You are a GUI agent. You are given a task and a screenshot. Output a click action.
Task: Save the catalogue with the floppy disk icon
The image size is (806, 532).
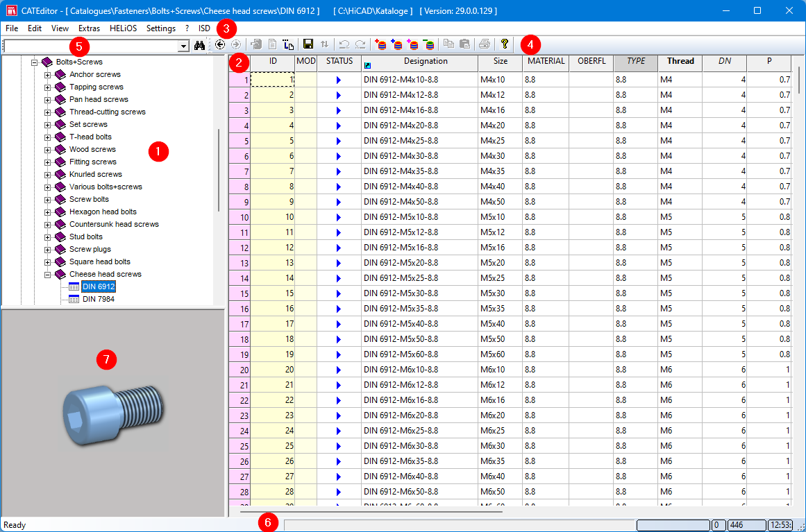click(x=308, y=44)
